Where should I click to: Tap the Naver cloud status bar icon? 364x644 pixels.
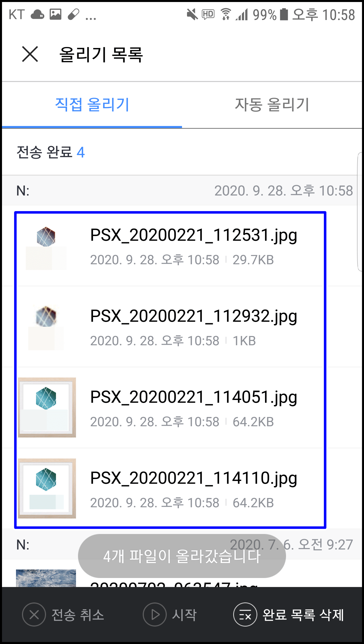coord(37,14)
